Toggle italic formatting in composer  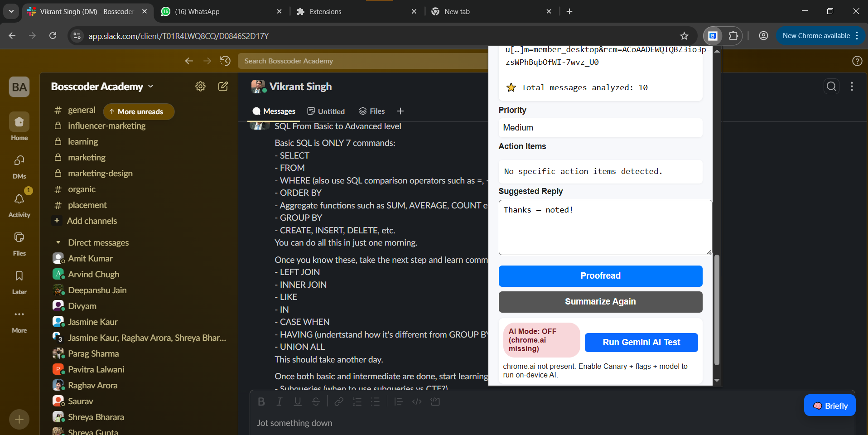point(280,401)
